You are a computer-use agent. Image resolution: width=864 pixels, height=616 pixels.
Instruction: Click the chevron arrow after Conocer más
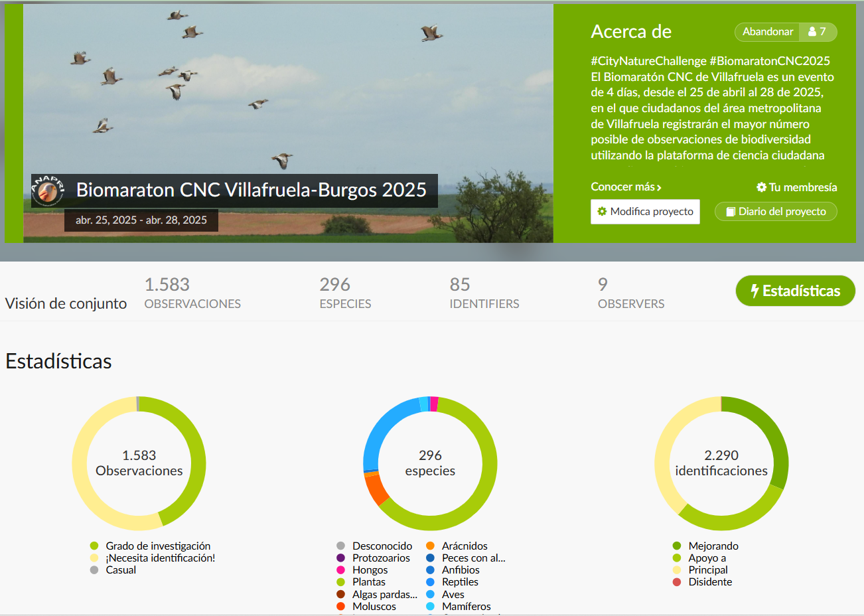tap(659, 188)
